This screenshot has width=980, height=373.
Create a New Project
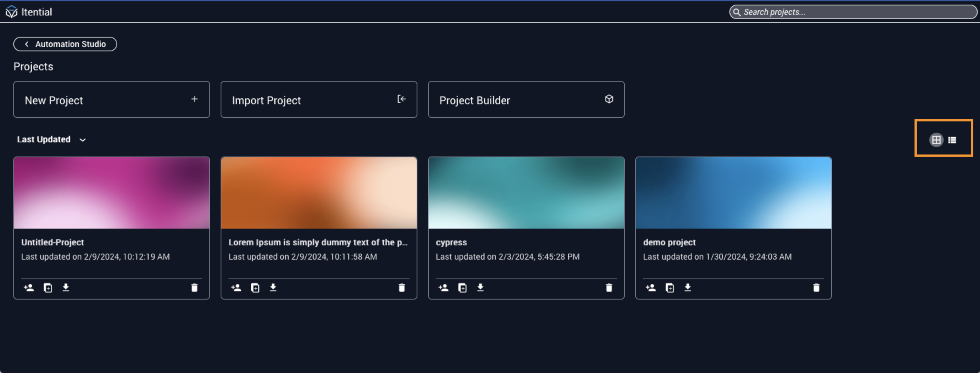(111, 100)
